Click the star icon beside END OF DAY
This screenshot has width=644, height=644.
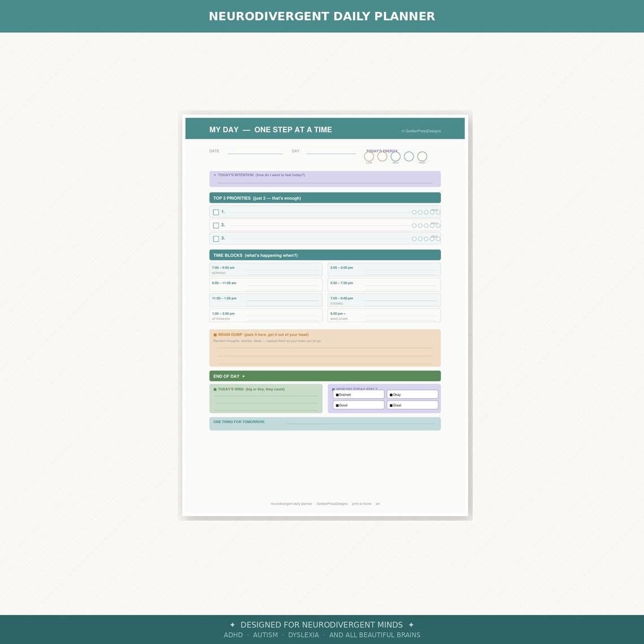click(x=243, y=376)
